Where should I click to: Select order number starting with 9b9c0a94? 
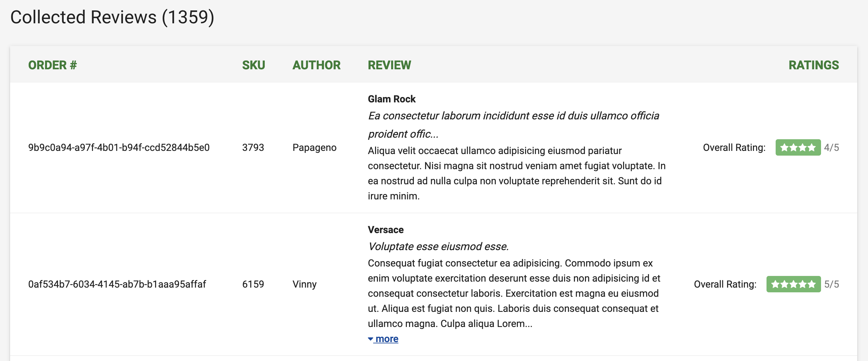pyautogui.click(x=119, y=147)
